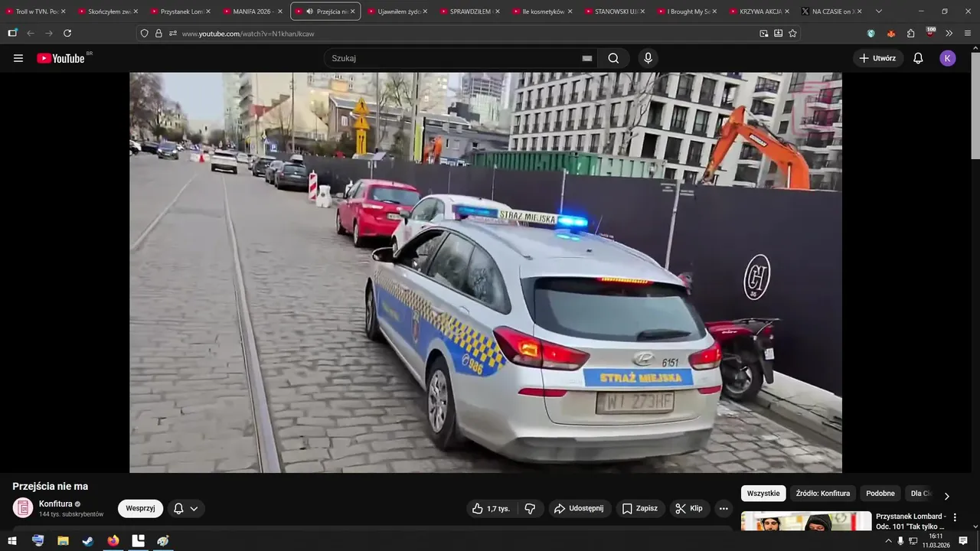The height and width of the screenshot is (551, 980).
Task: Open Przystanek Lombard Odc. 101 title
Action: (911, 521)
